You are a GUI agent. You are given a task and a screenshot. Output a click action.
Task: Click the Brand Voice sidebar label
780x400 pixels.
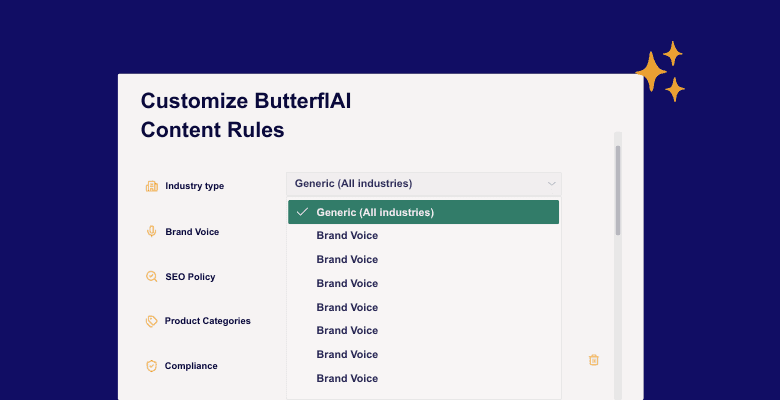point(192,232)
